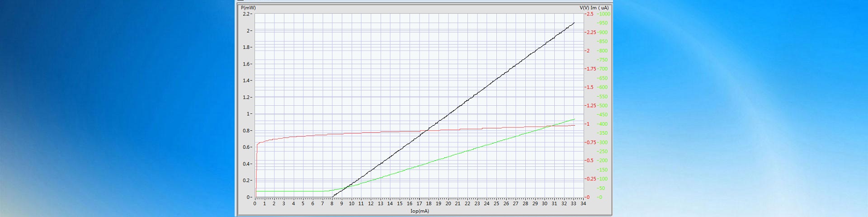Click the right end of the red voltage curve
Viewport: 868px width, 217px height.
point(575,125)
